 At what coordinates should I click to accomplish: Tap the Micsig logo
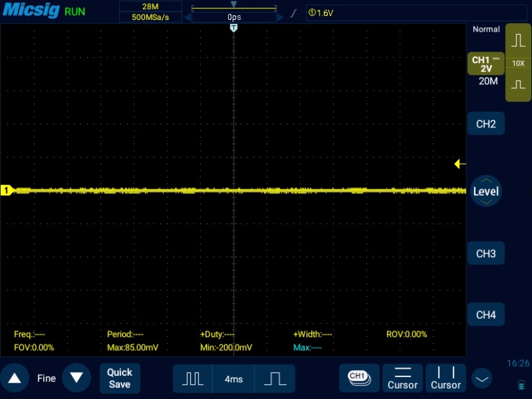(x=31, y=10)
